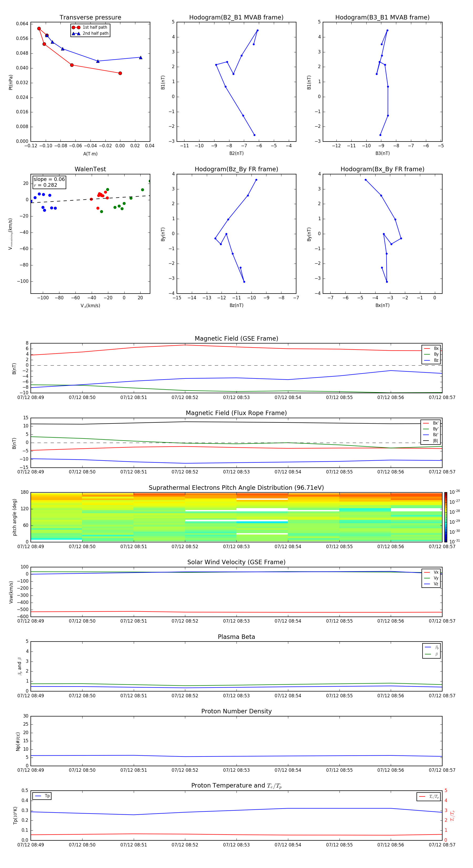Click the pitch angle spectrogram colorbar

pyautogui.click(x=446, y=517)
